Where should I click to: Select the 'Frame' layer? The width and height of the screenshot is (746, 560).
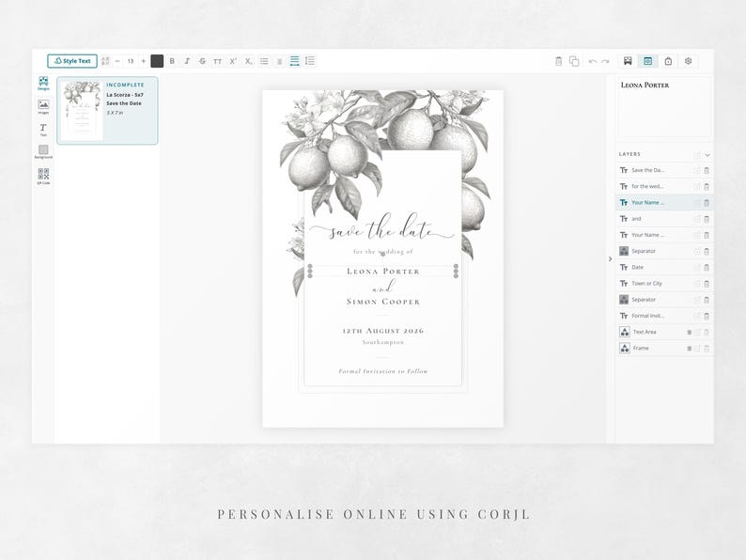664,348
